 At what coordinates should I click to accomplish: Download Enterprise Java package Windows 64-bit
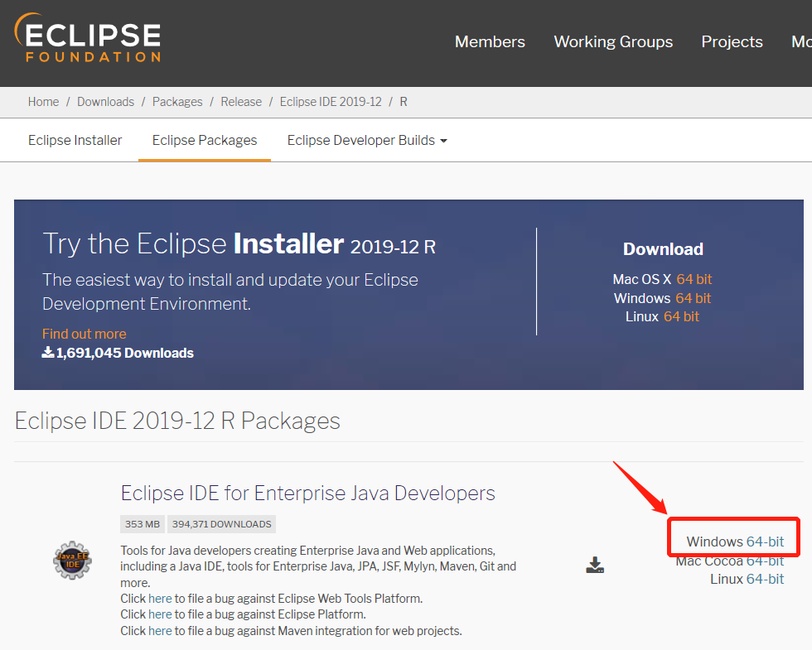tap(765, 542)
